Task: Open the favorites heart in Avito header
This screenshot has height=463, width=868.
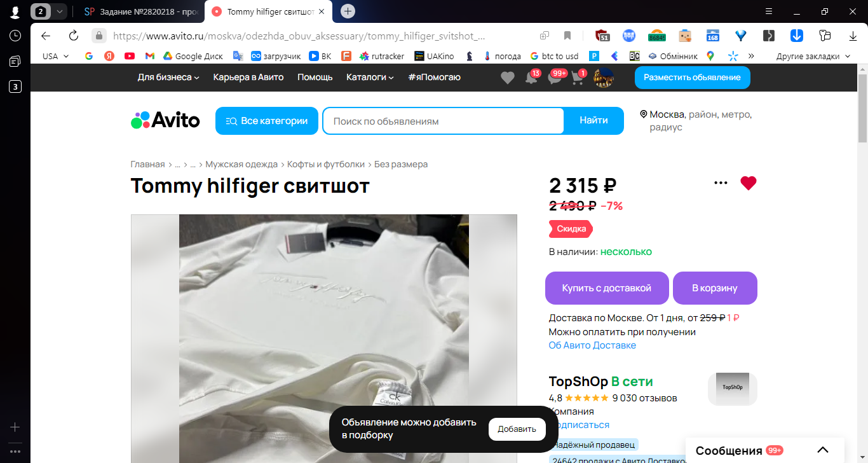Action: coord(507,78)
